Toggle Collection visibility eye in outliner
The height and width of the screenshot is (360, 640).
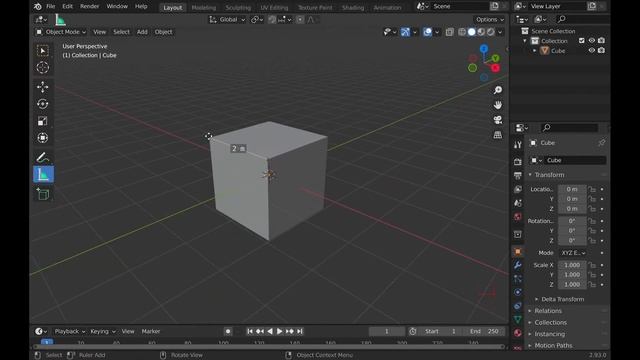(x=591, y=41)
